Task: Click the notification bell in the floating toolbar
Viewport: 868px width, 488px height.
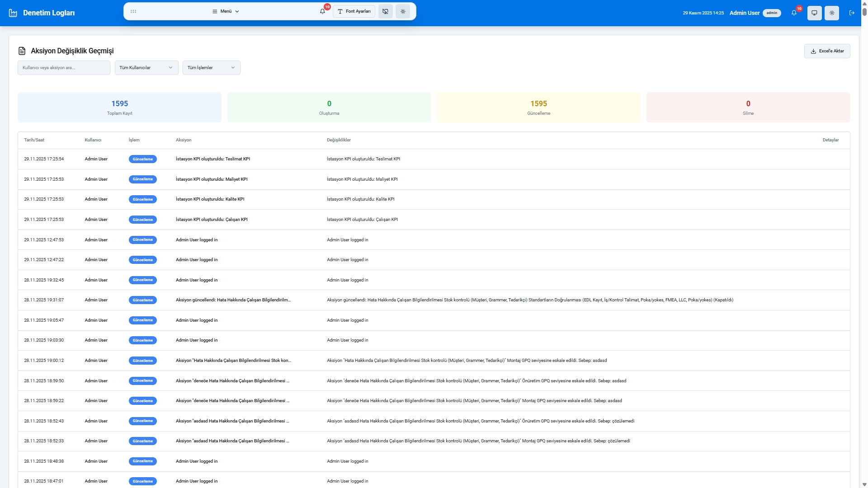Action: click(x=322, y=11)
